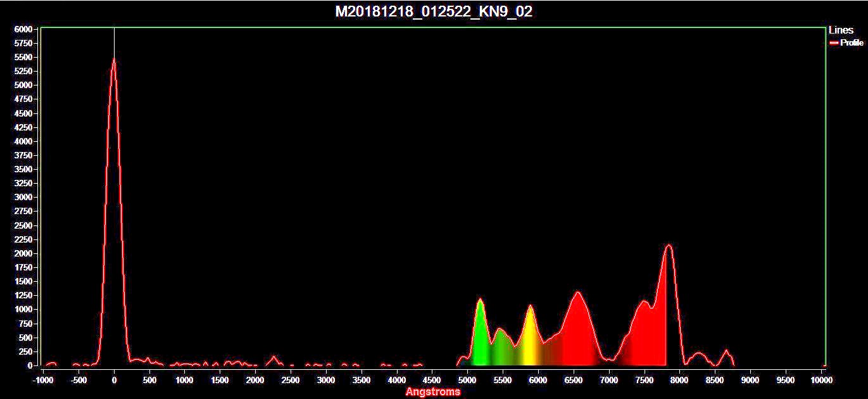Click the -1000 label on the Angstroms axis
The image size is (868, 399).
coord(43,380)
